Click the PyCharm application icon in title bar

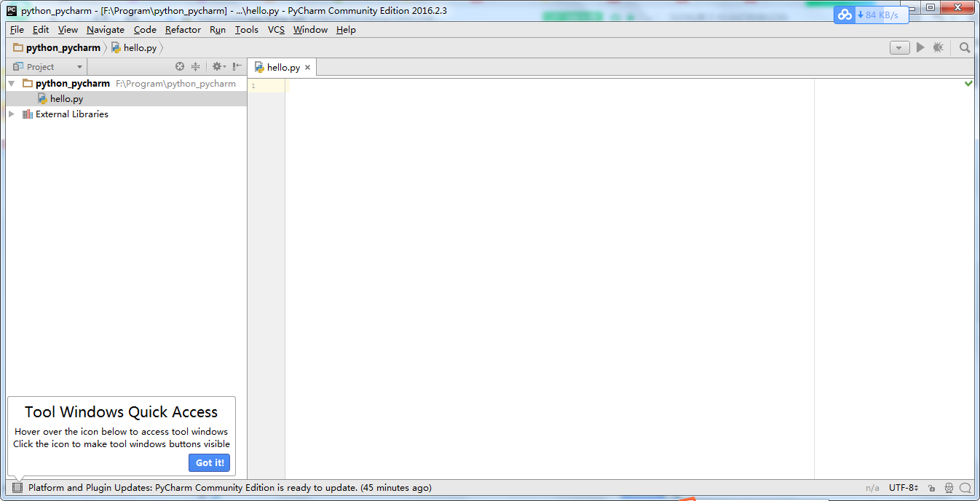click(x=12, y=11)
